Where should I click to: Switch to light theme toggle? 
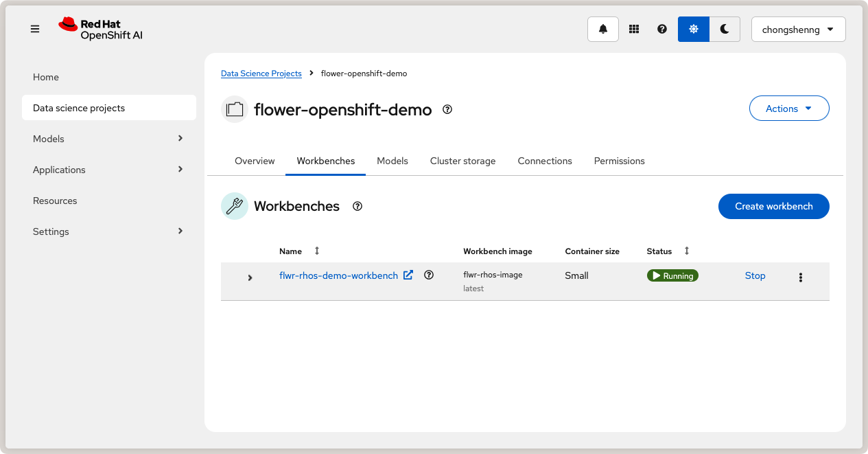694,30
